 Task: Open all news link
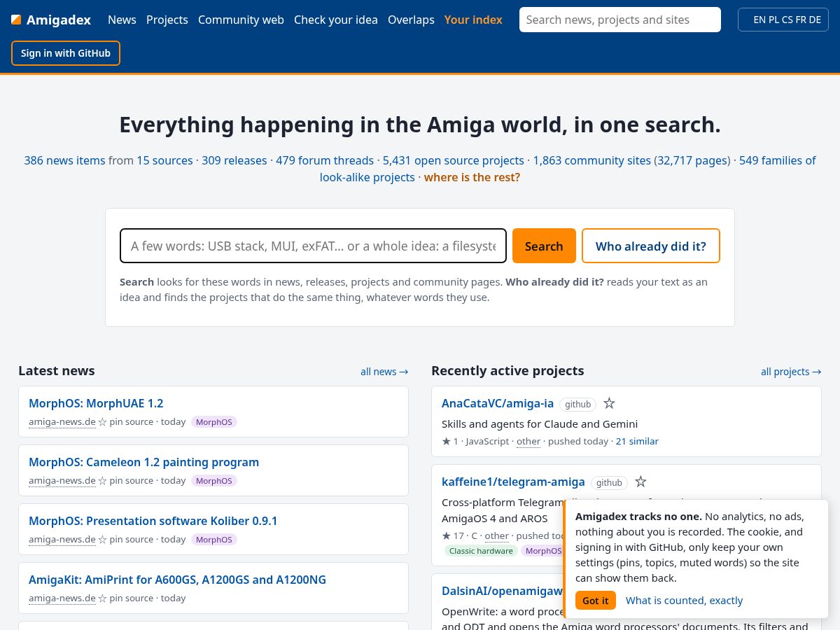tap(384, 372)
